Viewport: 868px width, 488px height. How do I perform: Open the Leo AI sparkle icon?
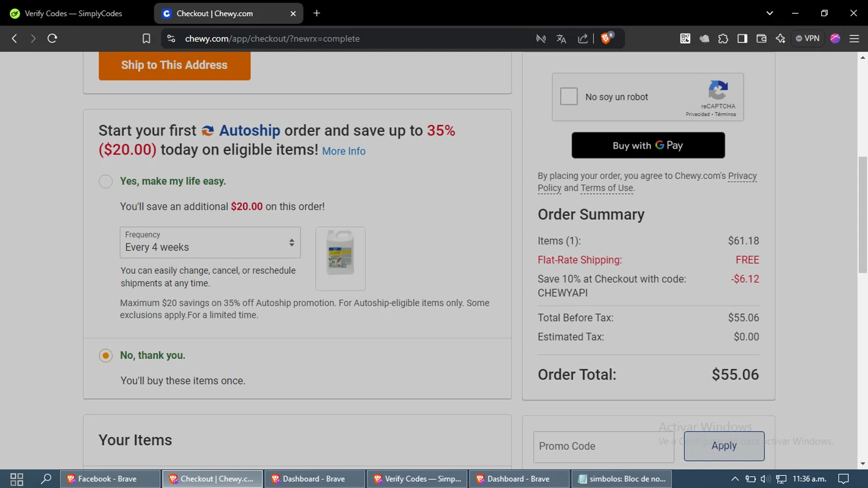click(x=781, y=39)
